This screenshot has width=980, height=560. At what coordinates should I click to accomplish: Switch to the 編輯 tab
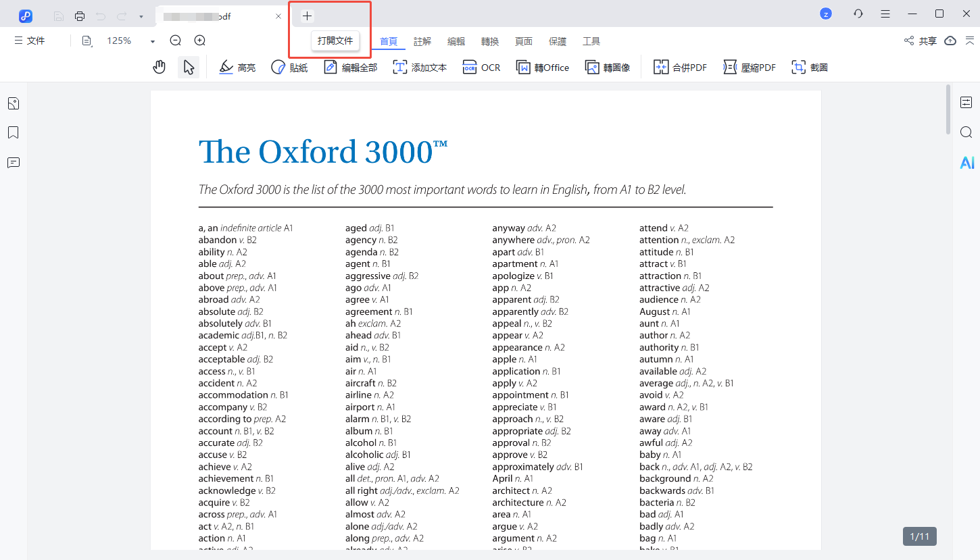(x=456, y=41)
